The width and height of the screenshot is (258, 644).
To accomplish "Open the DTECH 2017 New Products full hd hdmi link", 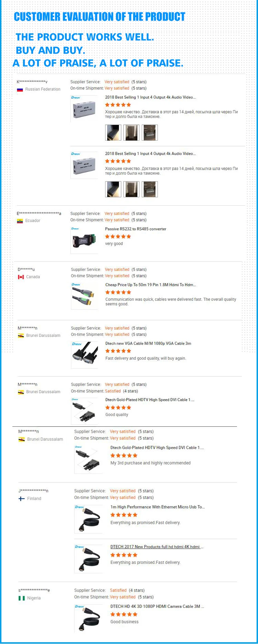I will 157,547.
